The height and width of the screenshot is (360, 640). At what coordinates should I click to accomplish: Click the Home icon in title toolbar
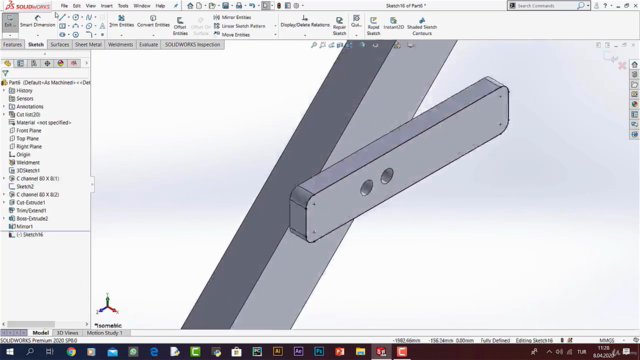pyautogui.click(x=190, y=6)
